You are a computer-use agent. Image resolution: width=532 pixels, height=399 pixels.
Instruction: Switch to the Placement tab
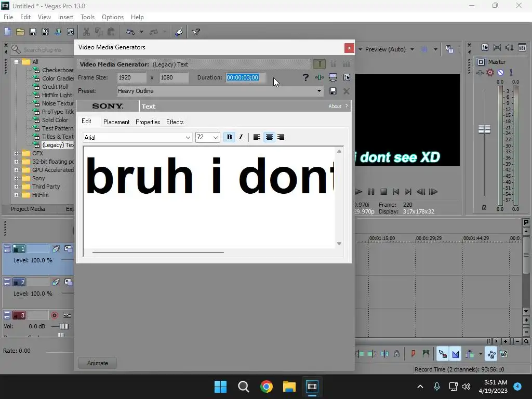click(116, 122)
